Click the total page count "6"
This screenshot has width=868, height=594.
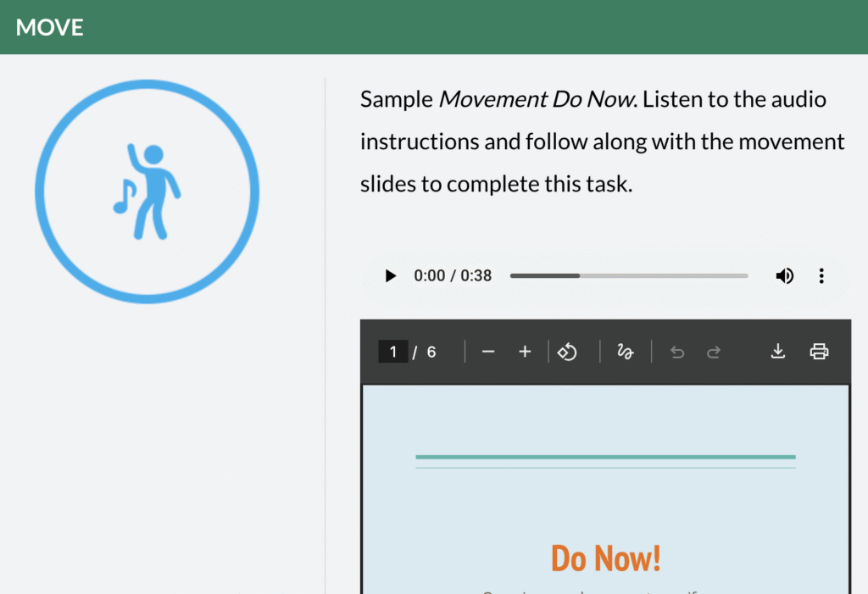431,352
